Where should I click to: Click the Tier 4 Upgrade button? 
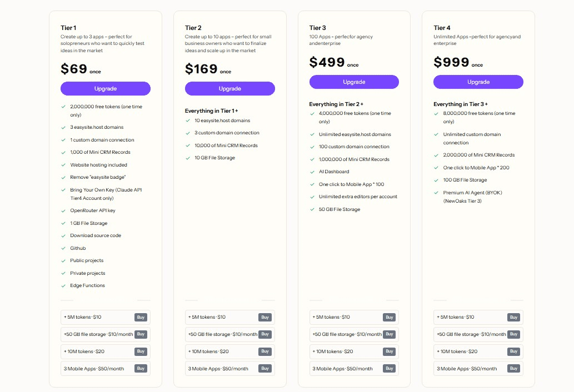478,82
